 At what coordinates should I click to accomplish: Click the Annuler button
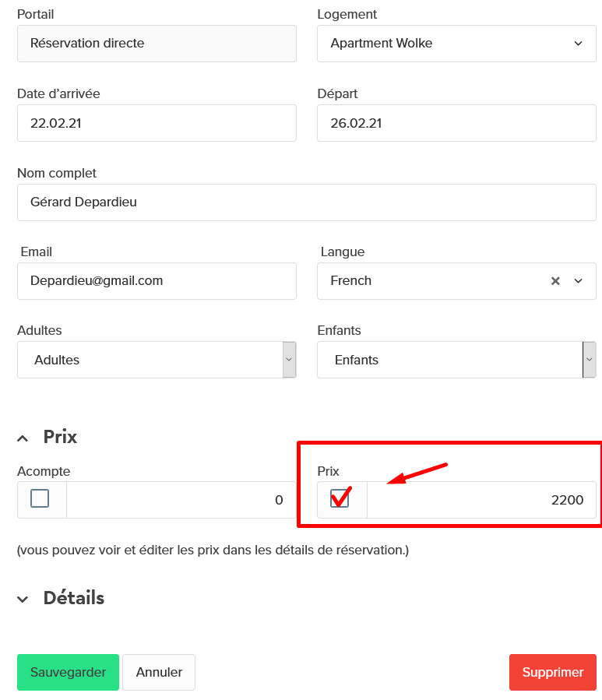[159, 672]
